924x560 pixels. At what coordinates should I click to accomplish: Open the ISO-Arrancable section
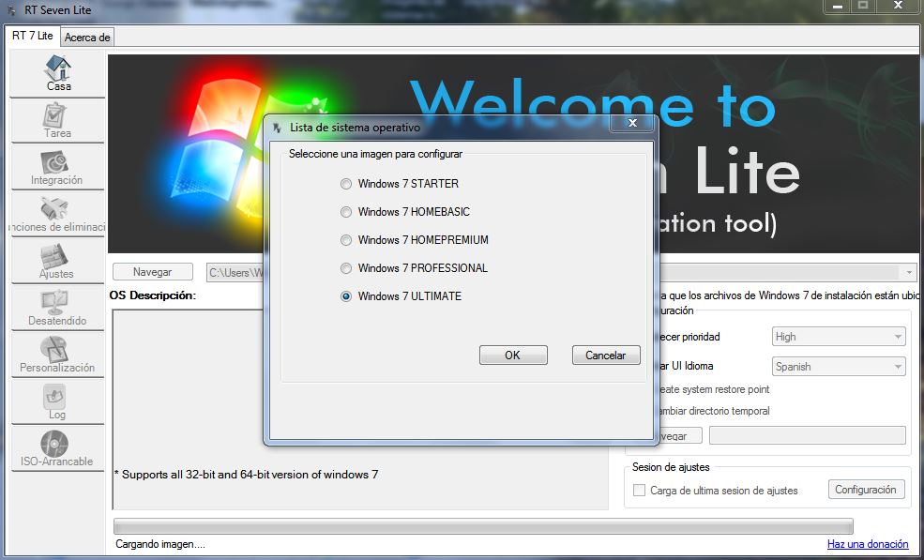[58, 448]
